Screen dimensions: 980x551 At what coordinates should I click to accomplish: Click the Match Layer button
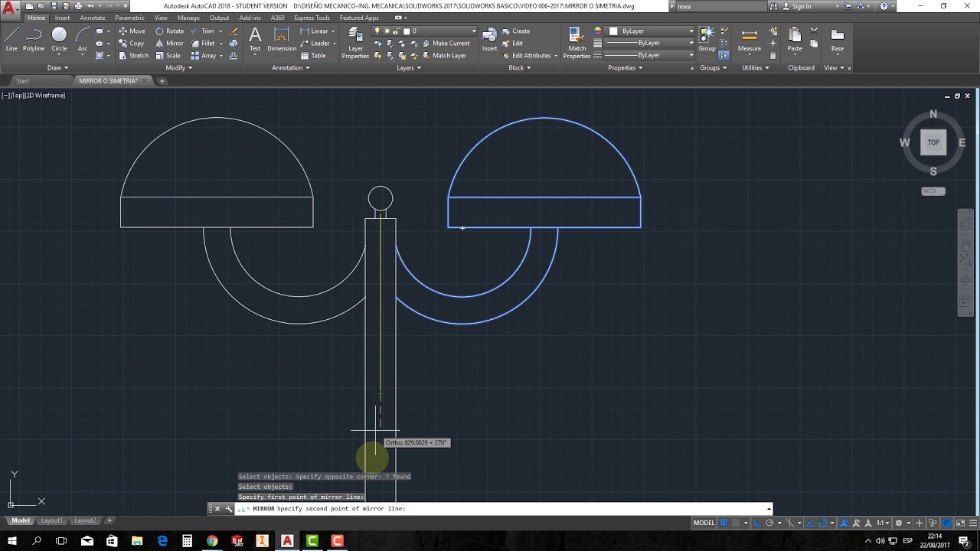[444, 56]
